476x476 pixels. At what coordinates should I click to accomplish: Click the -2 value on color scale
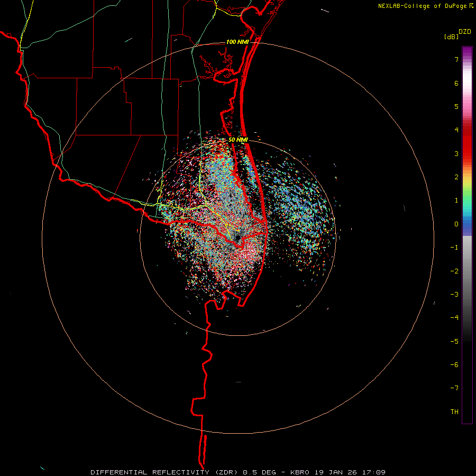(x=454, y=271)
